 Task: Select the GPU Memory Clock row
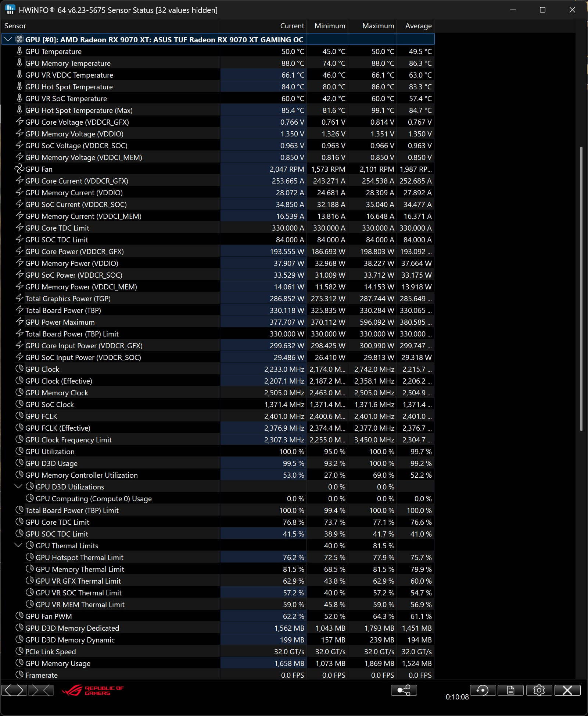(217, 392)
